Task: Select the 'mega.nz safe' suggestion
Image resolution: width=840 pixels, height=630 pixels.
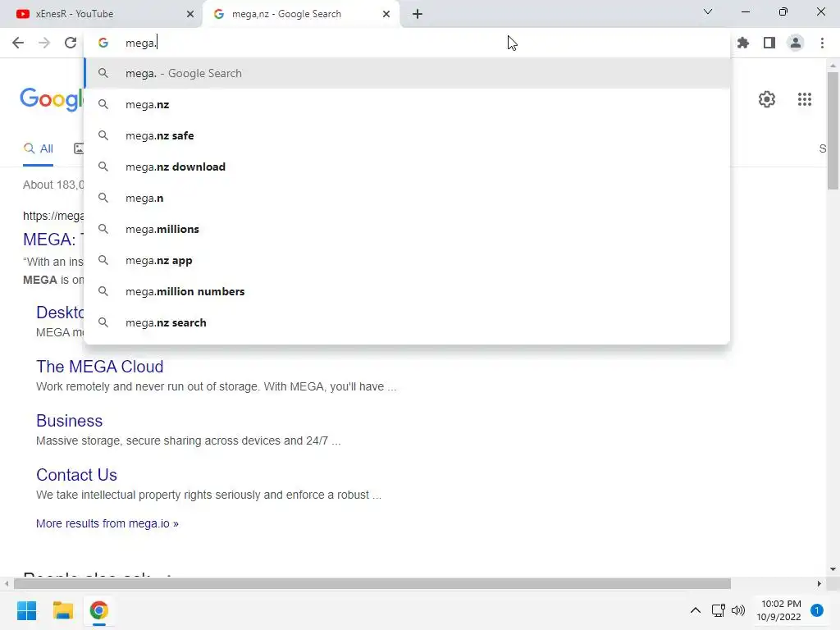Action: (x=407, y=135)
